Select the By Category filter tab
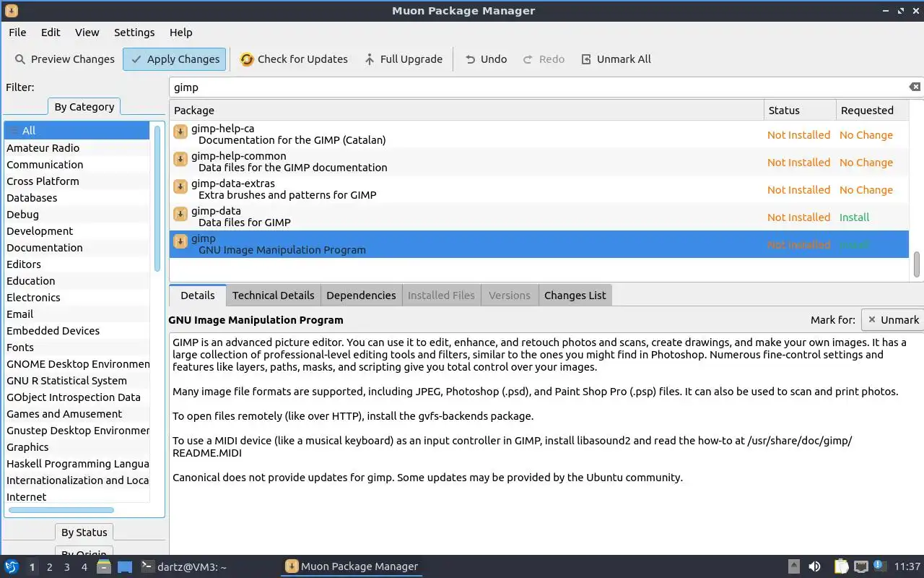 [84, 107]
